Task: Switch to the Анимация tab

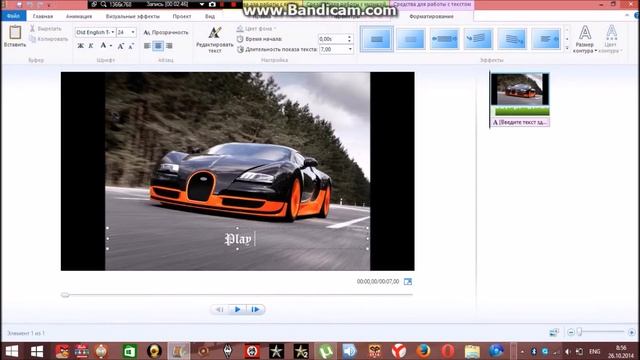Action: click(x=79, y=16)
